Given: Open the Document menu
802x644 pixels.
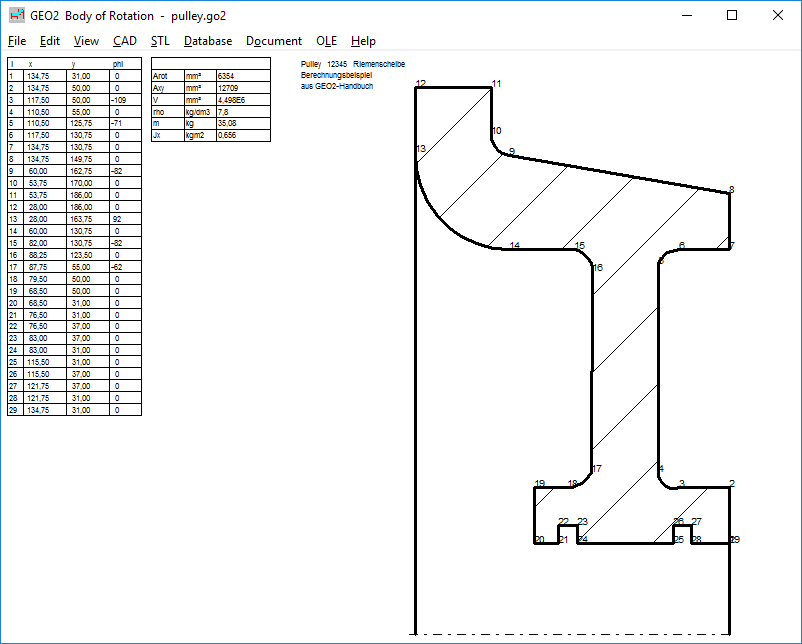Looking at the screenshot, I should (x=274, y=41).
